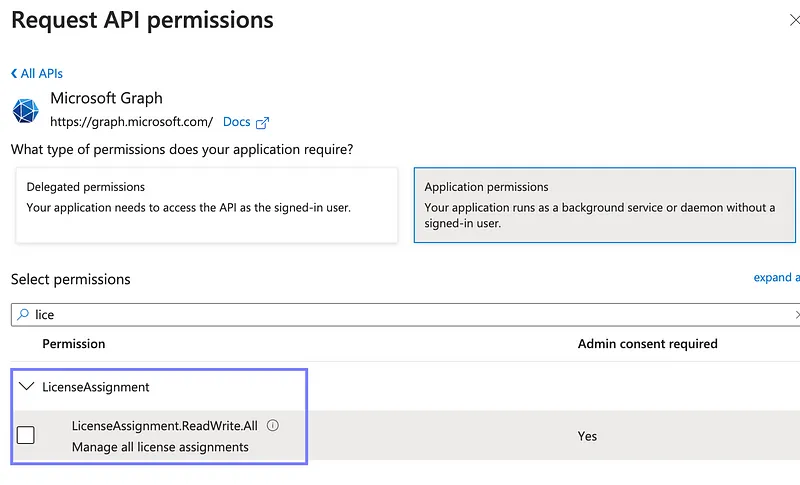This screenshot has height=485, width=800.
Task: Click the Admin consent required column header
Action: coord(647,344)
